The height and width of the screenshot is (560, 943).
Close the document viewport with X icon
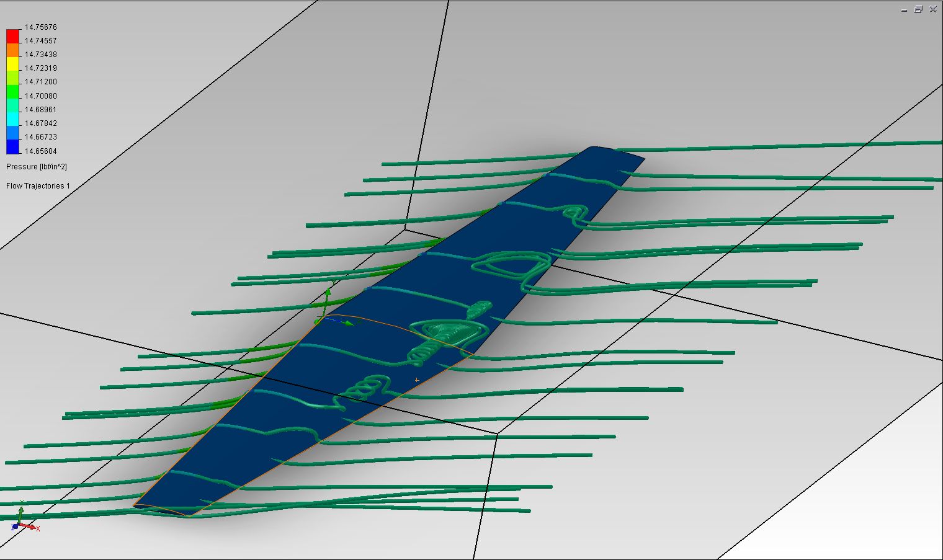(932, 9)
